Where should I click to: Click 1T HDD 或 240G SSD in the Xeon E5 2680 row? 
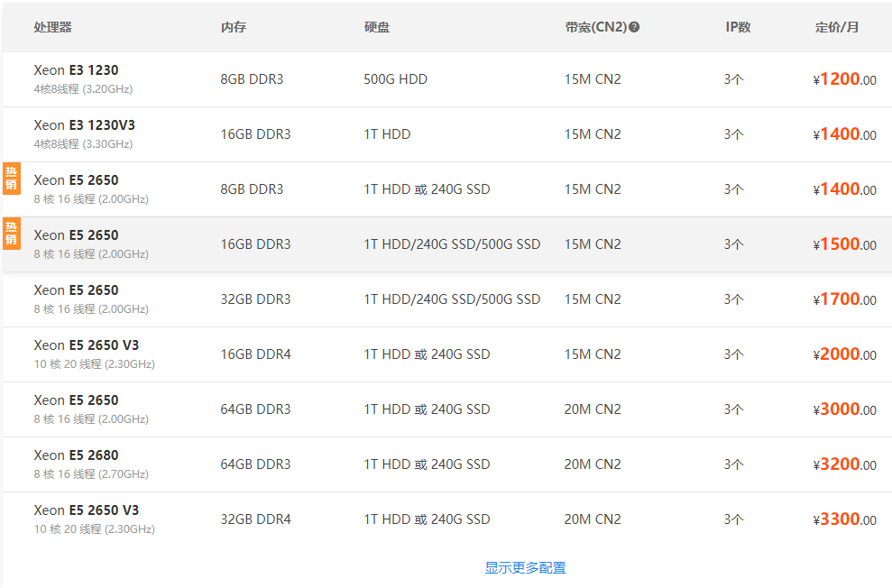427,464
